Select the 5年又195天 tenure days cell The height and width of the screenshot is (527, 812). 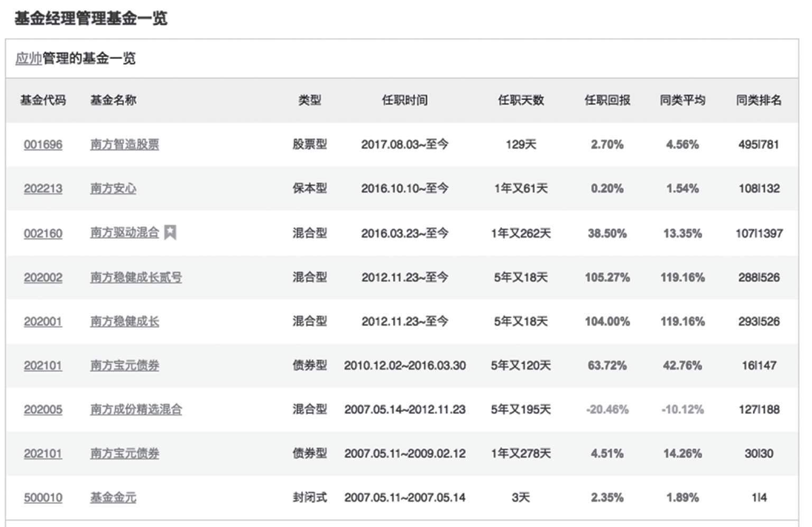(521, 410)
